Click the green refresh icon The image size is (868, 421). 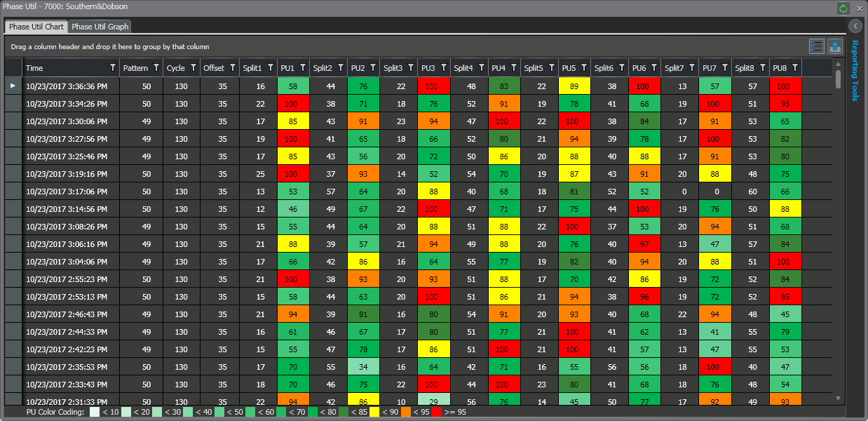843,8
